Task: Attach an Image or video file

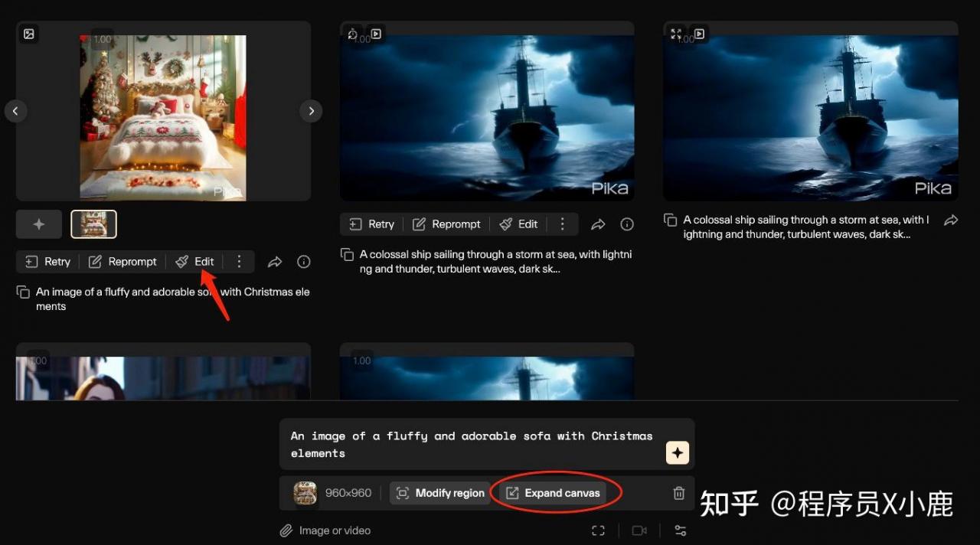Action: [325, 530]
